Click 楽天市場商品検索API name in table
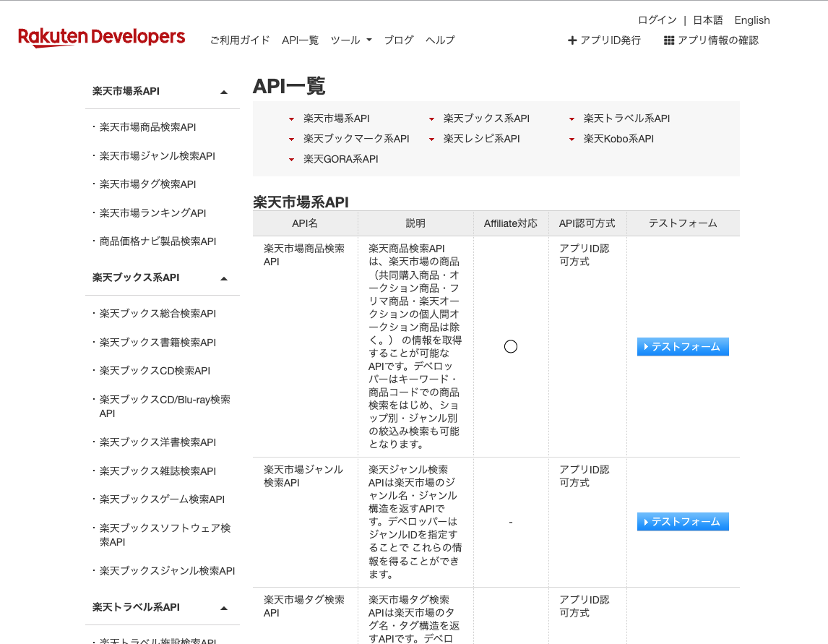The height and width of the screenshot is (644, 828). 303,254
